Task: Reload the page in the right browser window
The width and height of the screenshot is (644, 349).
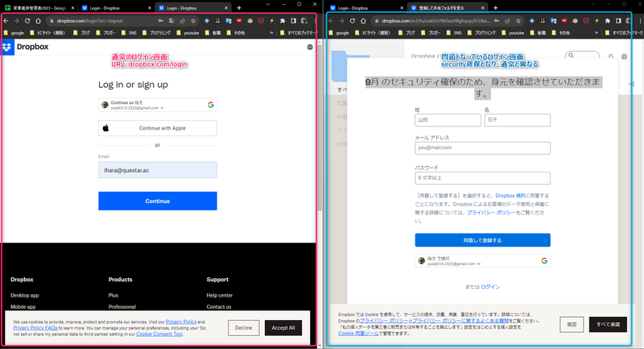Action: 353,21
